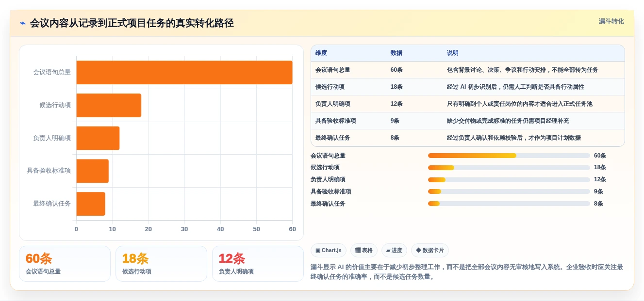Click the description starting 经过 AI 初步识别后
This screenshot has width=644, height=301.
(x=515, y=87)
